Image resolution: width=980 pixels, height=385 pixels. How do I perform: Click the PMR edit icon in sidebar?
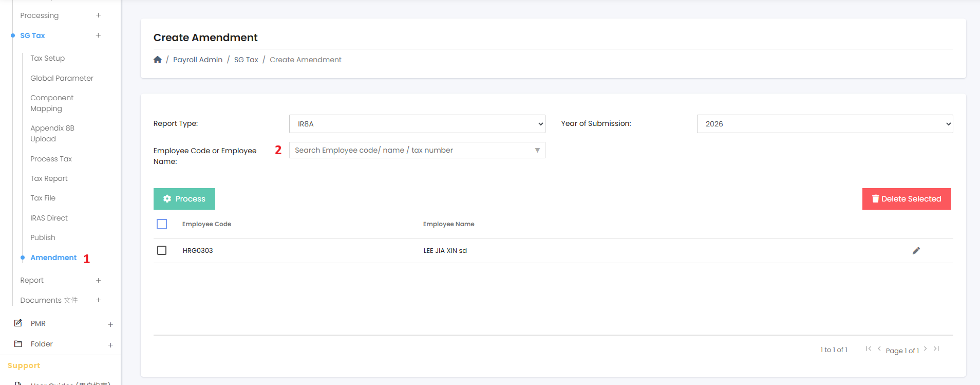pyautogui.click(x=18, y=323)
